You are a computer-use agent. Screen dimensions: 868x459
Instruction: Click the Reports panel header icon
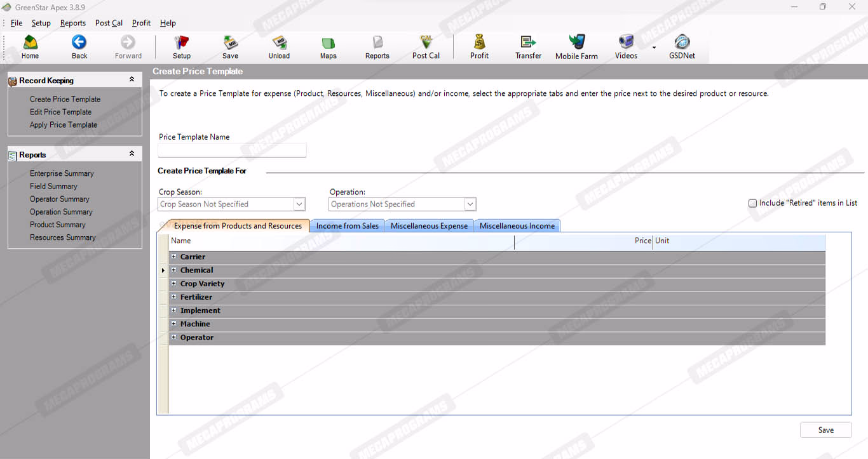click(13, 156)
